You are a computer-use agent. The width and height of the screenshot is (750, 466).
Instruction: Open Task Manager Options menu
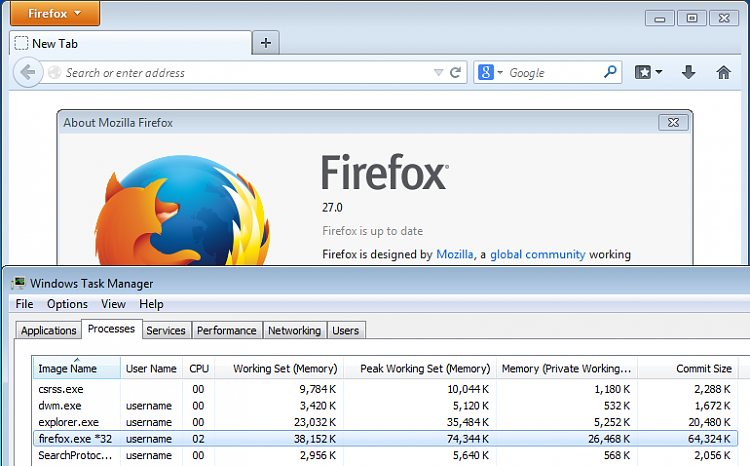(67, 304)
